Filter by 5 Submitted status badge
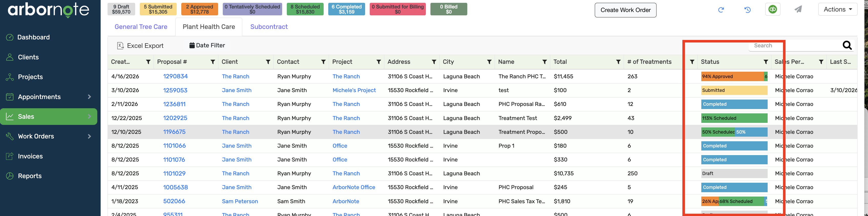 pos(158,9)
